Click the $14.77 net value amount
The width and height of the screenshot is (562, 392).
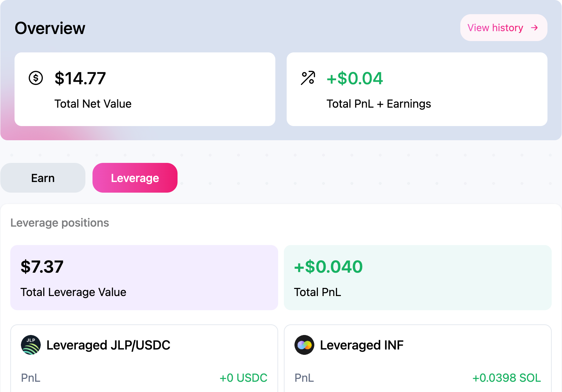click(80, 78)
